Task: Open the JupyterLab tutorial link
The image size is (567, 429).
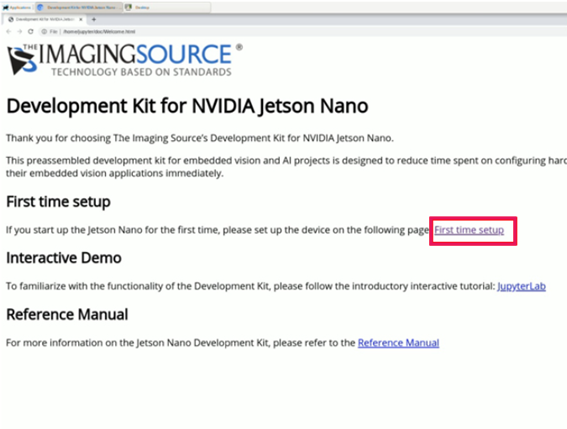Action: 521,286
